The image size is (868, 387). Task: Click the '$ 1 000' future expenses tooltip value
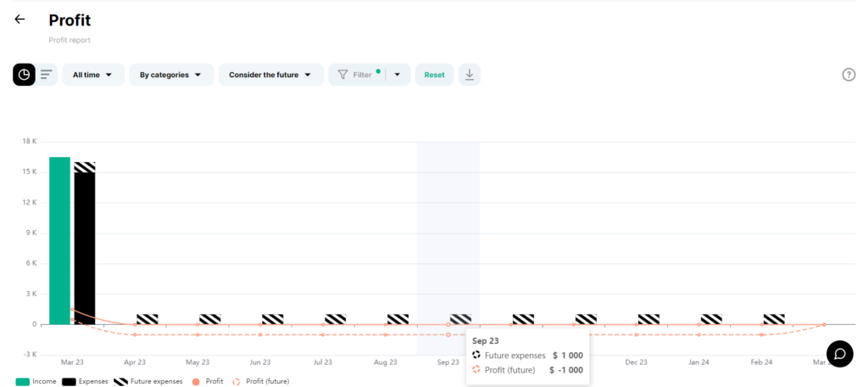pyautogui.click(x=567, y=356)
